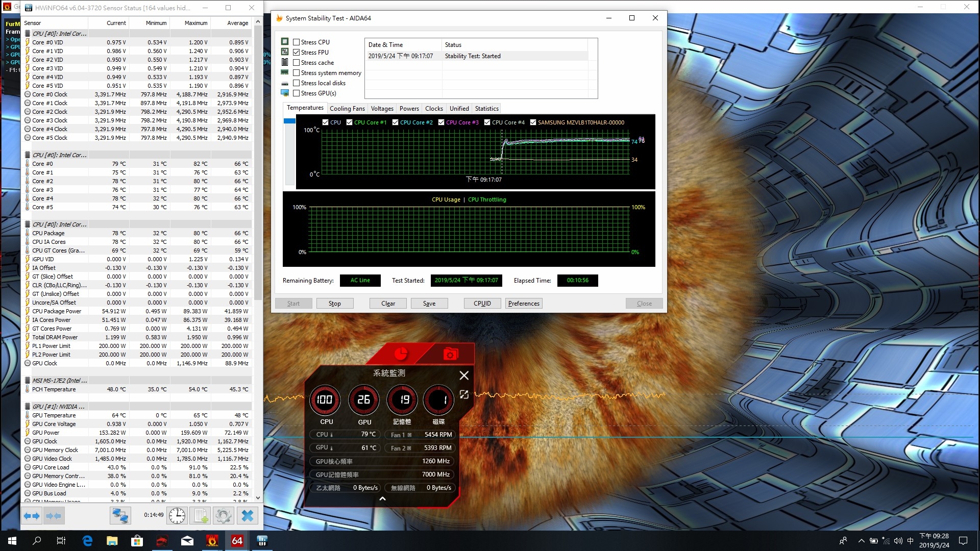
Task: Click the GPU usage gauge showing 26
Action: (x=364, y=400)
